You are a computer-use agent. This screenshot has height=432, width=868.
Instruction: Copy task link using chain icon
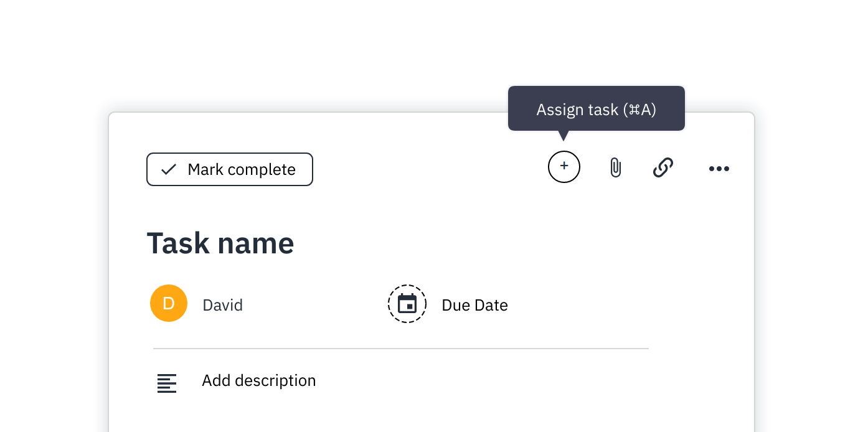click(x=663, y=167)
